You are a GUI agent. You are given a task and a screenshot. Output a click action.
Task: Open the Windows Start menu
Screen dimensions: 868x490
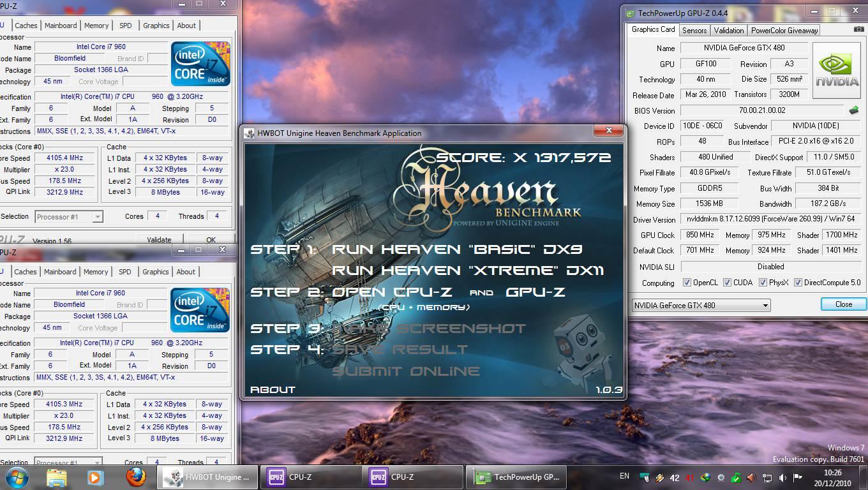tap(17, 477)
